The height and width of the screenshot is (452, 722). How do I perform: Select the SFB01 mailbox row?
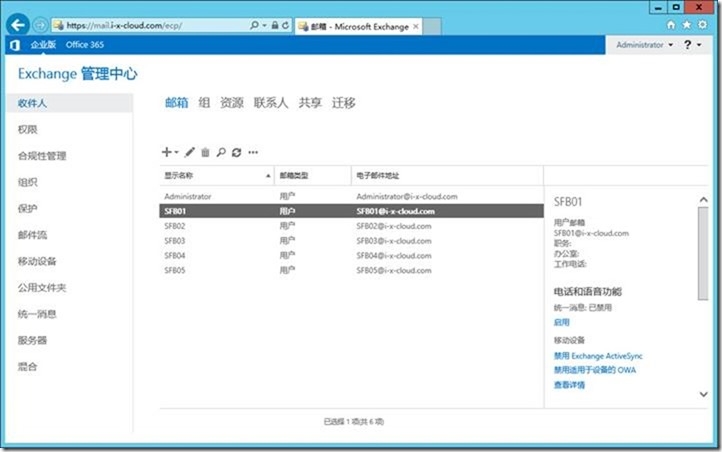coord(351,211)
